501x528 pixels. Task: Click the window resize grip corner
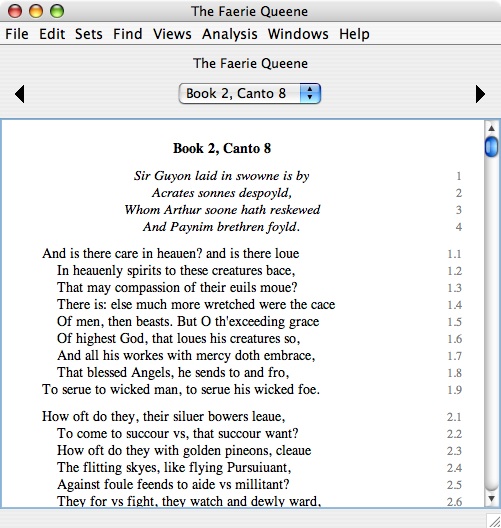(494, 521)
